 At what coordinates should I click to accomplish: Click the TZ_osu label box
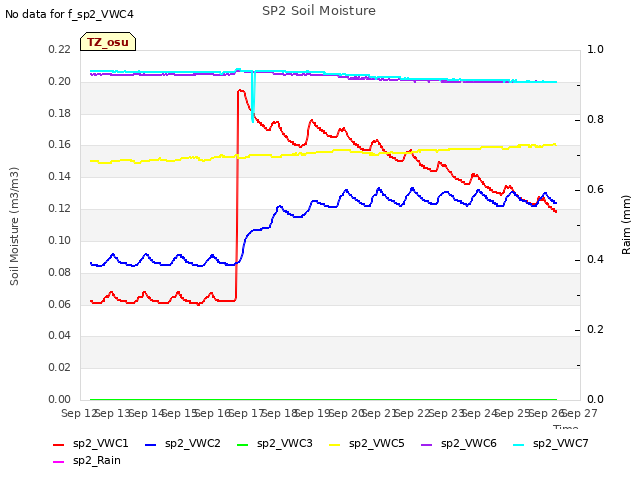tap(108, 42)
